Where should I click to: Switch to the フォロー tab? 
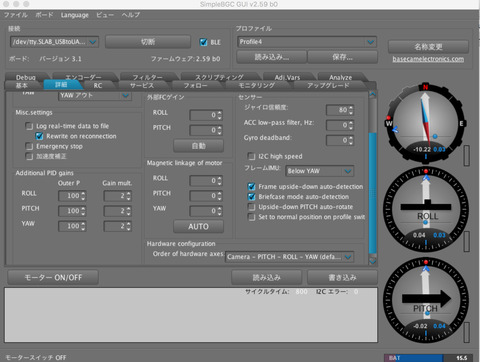196,85
